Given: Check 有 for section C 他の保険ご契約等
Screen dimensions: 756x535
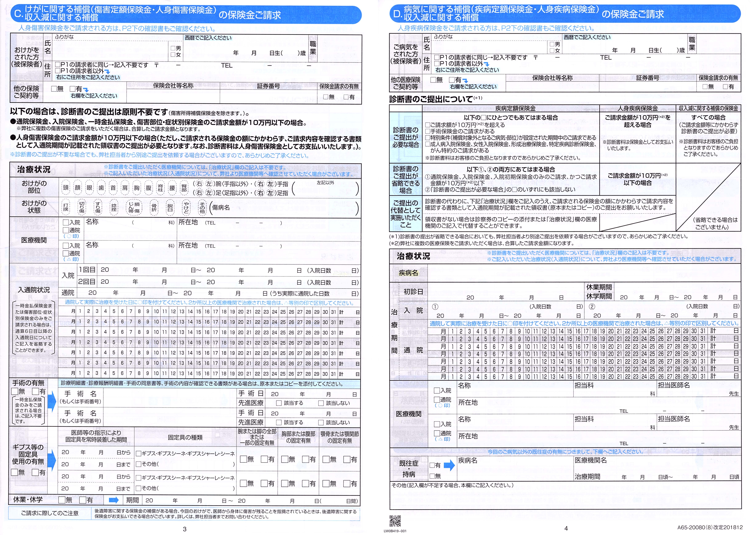Looking at the screenshot, I should click(x=72, y=89).
